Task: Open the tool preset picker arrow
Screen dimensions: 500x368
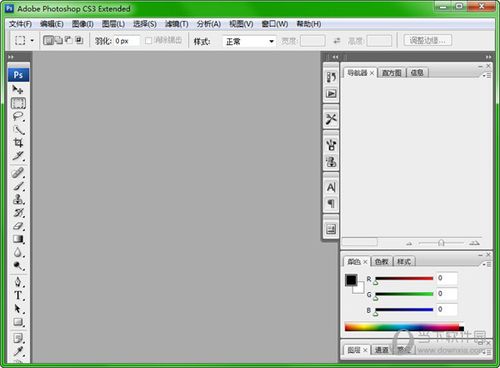Action: (x=32, y=41)
